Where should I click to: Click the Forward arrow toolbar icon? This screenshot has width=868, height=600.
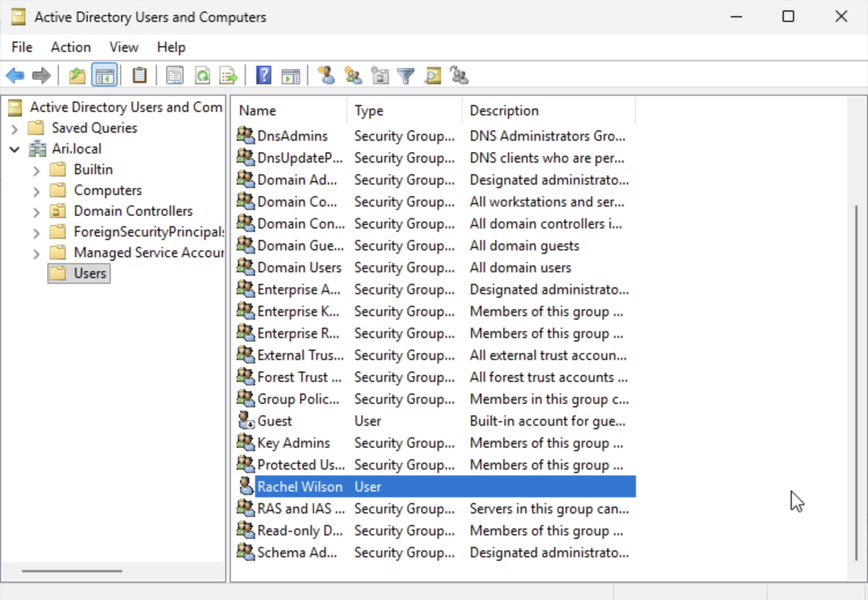tap(42, 76)
